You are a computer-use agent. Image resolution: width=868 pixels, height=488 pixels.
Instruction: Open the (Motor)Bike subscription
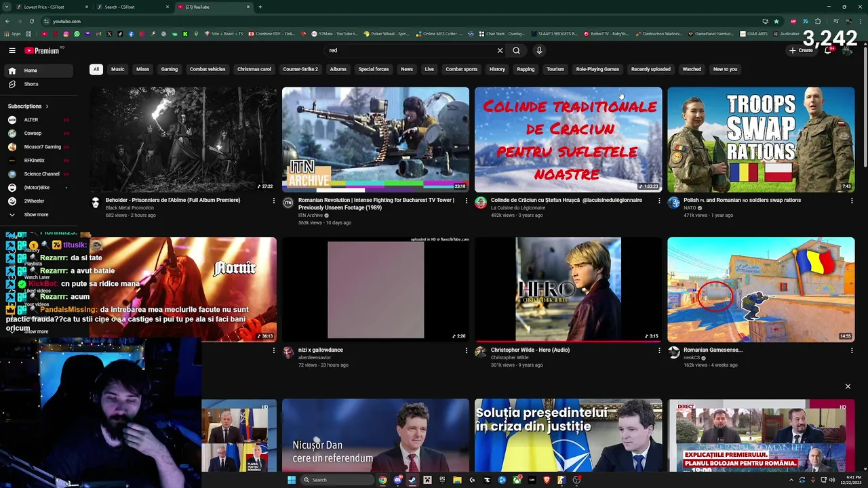37,188
